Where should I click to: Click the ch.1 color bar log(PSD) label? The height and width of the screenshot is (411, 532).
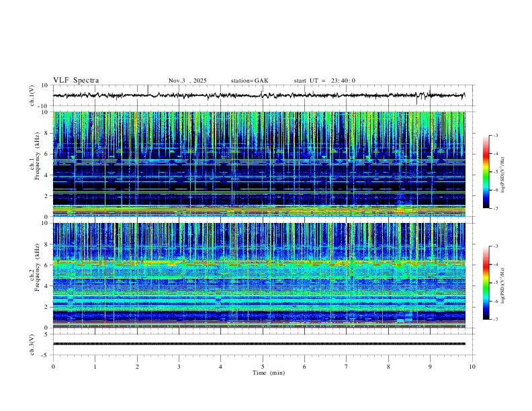tap(503, 175)
